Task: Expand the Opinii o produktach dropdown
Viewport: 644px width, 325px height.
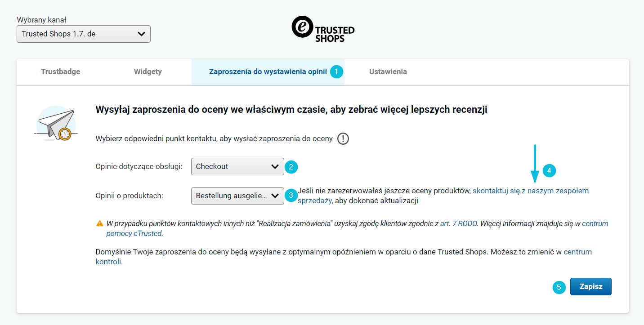Action: click(237, 196)
